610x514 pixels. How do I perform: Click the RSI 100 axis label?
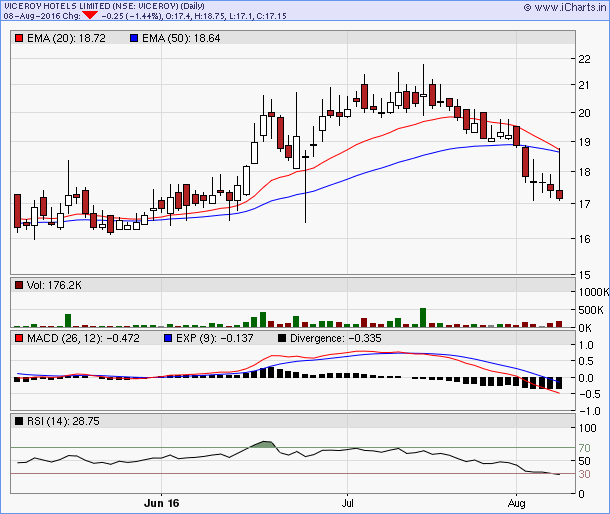click(587, 428)
